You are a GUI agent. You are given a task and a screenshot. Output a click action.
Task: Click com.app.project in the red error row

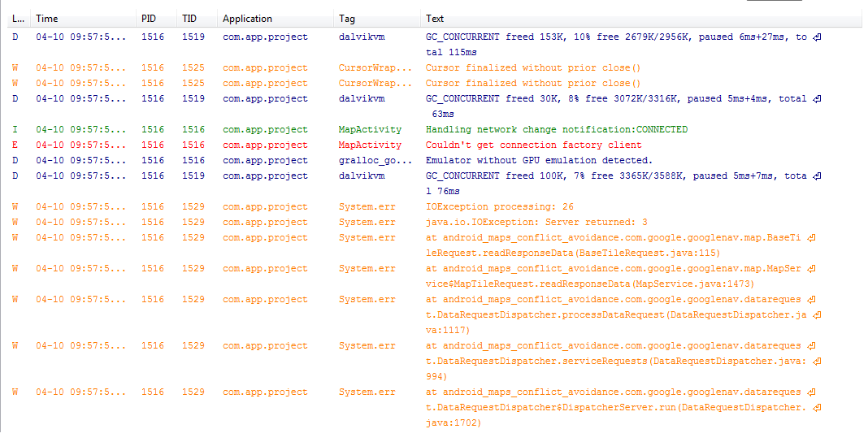tap(265, 145)
